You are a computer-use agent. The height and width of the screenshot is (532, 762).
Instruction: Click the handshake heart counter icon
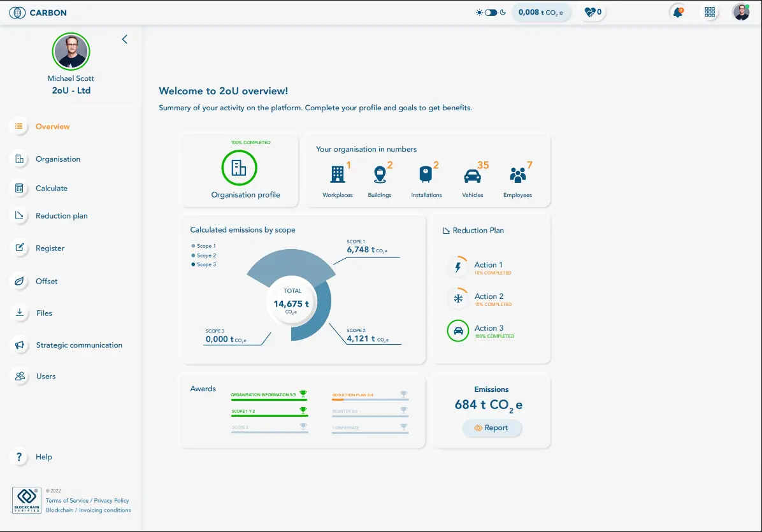(x=590, y=12)
